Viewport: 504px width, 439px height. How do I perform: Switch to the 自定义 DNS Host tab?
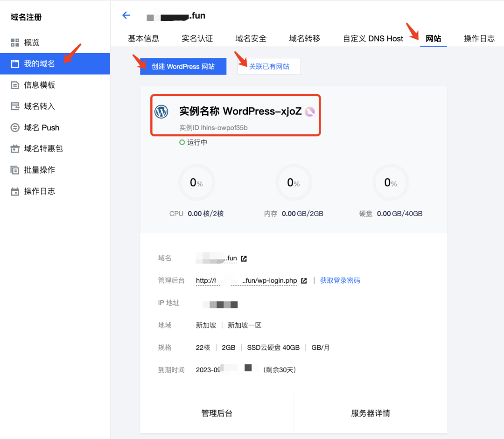tap(372, 38)
